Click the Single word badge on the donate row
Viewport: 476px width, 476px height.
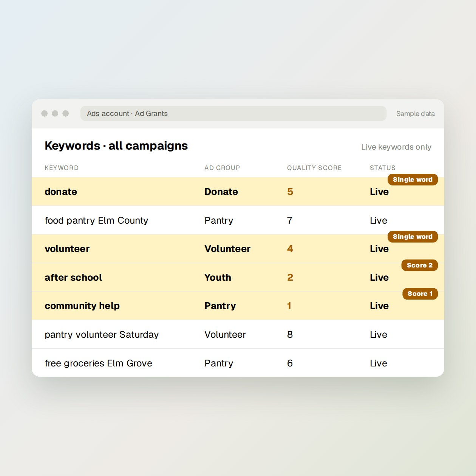[413, 179]
